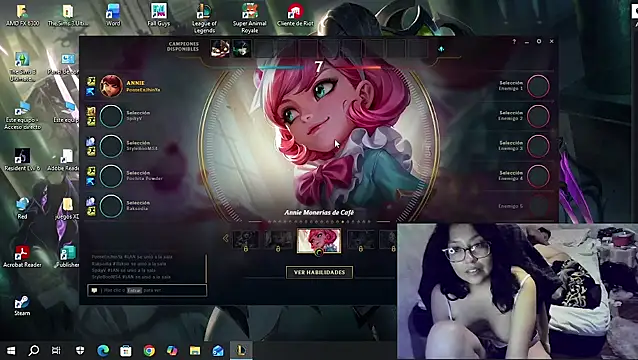The image size is (638, 360).
Task: Select the second available champion on the bench
Action: (241, 49)
